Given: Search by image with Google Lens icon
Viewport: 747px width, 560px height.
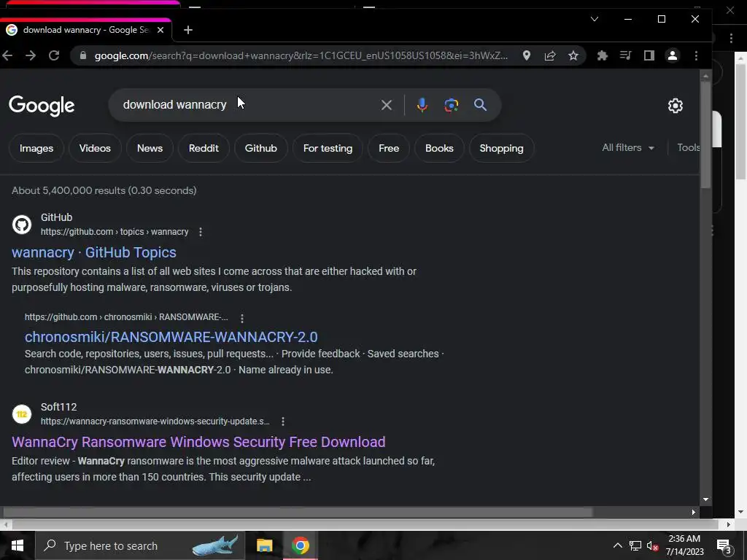Looking at the screenshot, I should [x=451, y=105].
